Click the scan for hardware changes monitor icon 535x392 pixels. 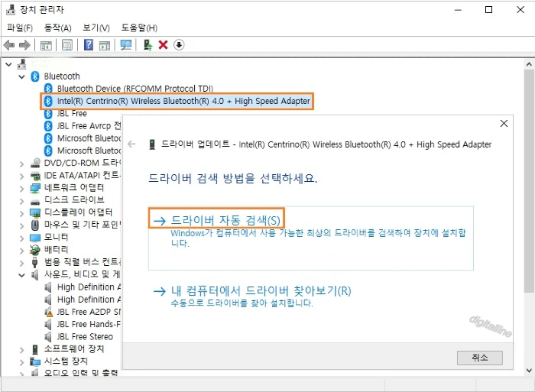pyautogui.click(x=126, y=45)
